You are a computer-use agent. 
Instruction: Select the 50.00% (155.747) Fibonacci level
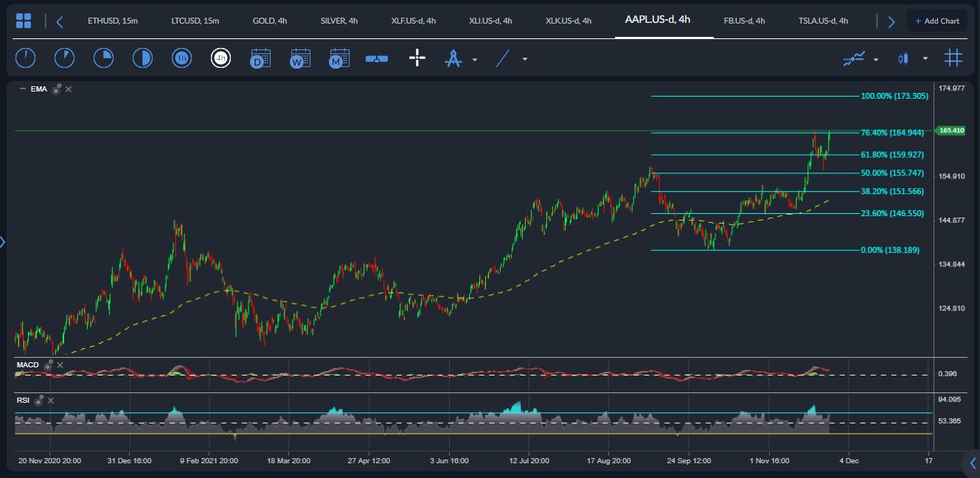pos(892,173)
